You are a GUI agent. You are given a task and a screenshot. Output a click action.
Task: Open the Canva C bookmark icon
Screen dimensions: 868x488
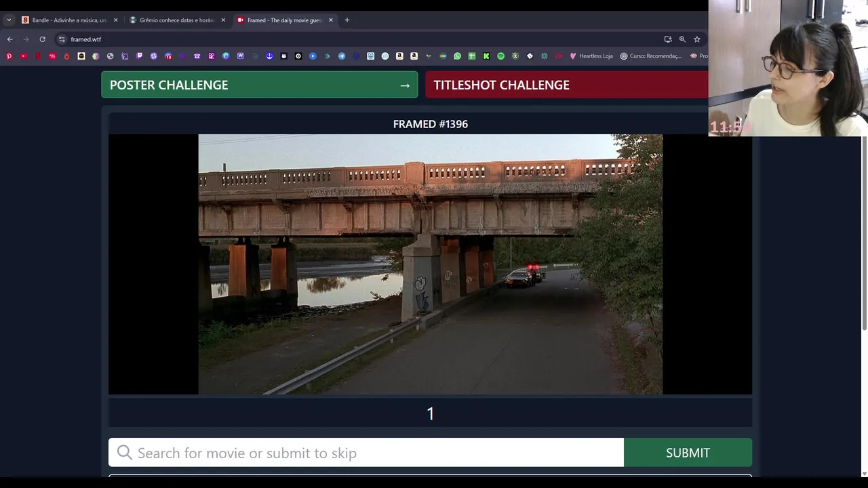click(x=226, y=56)
